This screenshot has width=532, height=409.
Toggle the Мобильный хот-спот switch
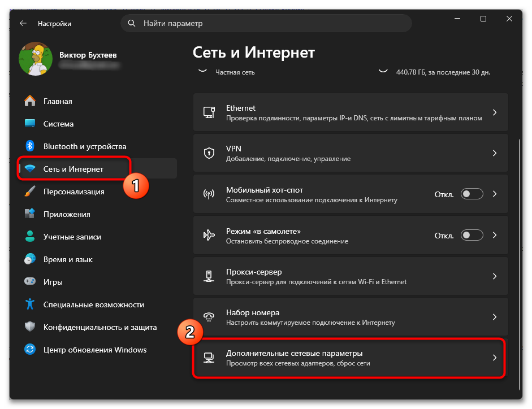tap(472, 194)
